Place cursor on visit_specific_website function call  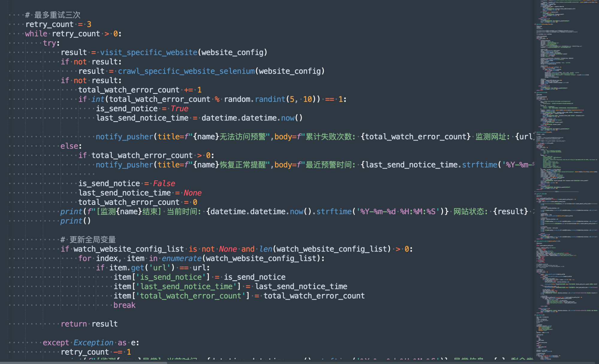tap(149, 52)
